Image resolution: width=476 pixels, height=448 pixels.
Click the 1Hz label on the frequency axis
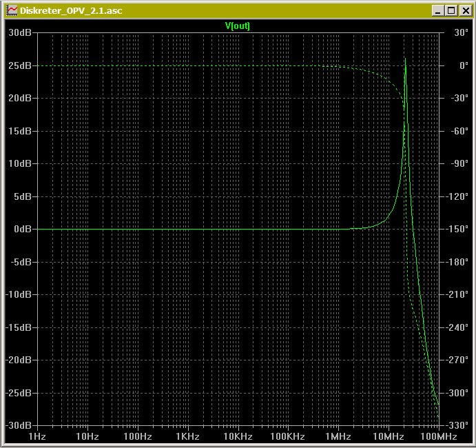pos(37,437)
